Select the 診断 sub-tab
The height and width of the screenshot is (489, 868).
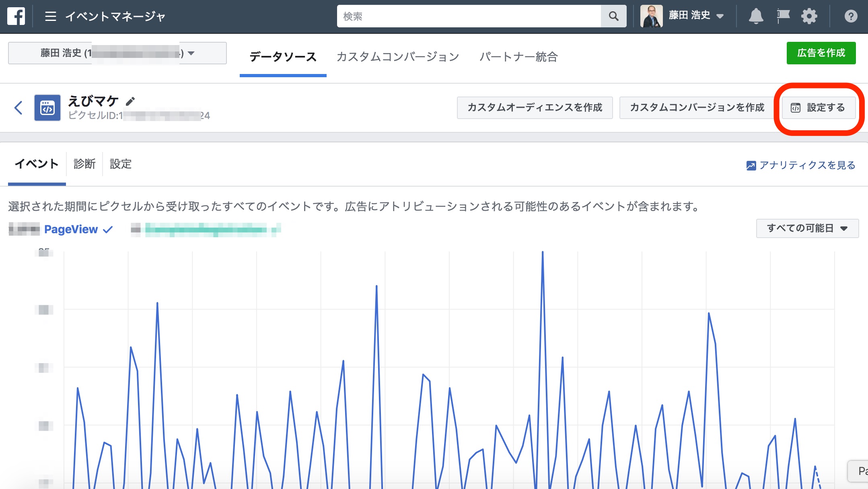(84, 164)
